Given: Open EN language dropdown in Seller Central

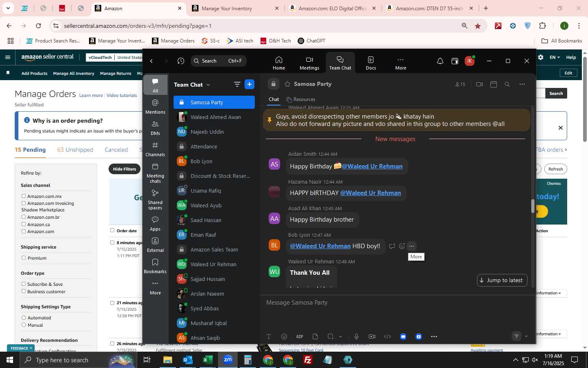Looking at the screenshot, I should pos(555,57).
